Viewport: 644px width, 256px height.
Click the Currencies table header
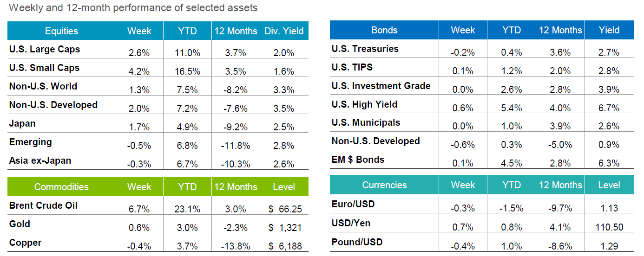[384, 185]
